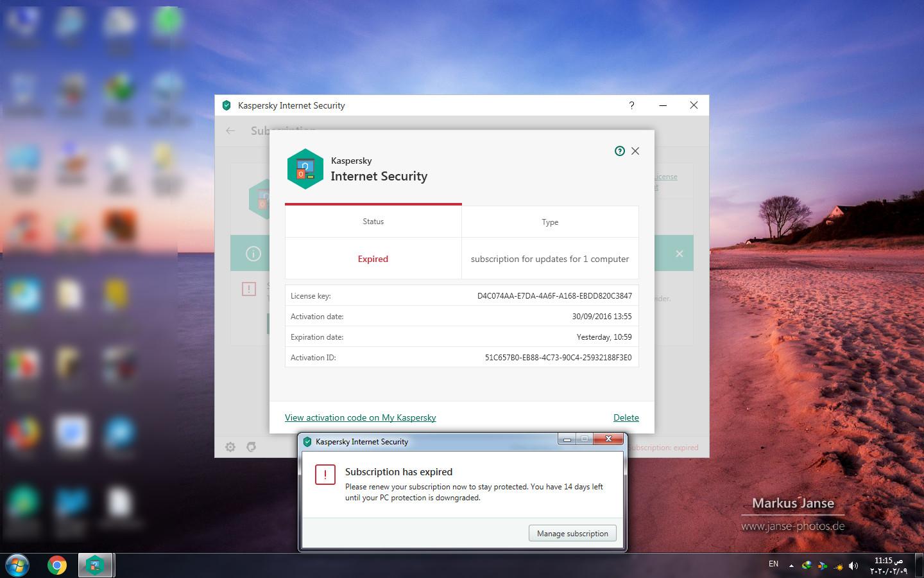Image resolution: width=924 pixels, height=578 pixels.
Task: Close the Kaspersky Internet Security main window
Action: pyautogui.click(x=694, y=105)
